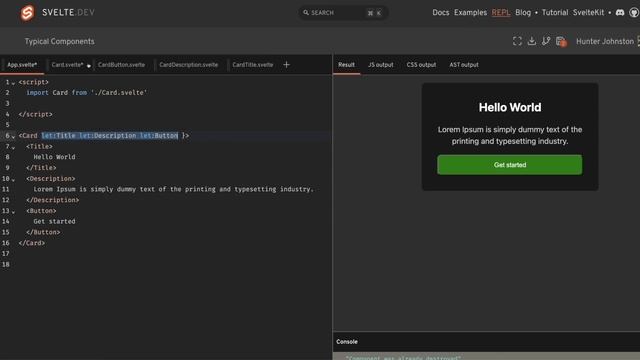Click 'Hello World' text on line 8
This screenshot has width=640, height=360.
tap(54, 157)
